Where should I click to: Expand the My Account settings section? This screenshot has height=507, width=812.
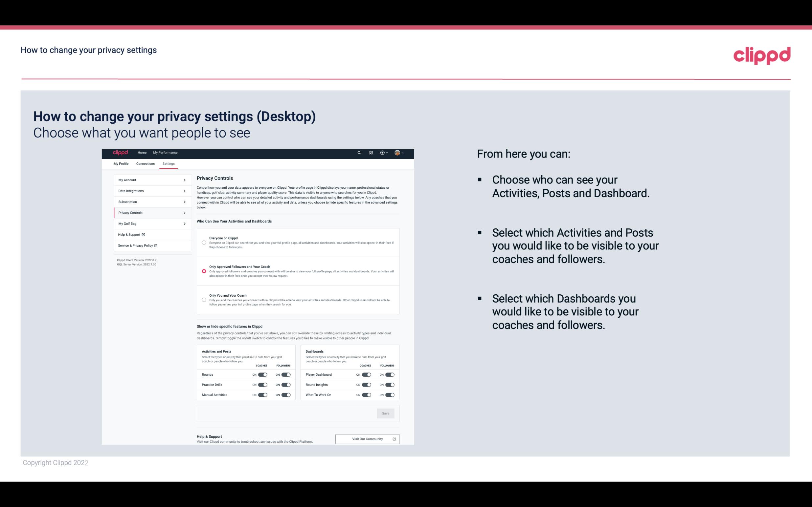[x=149, y=180]
